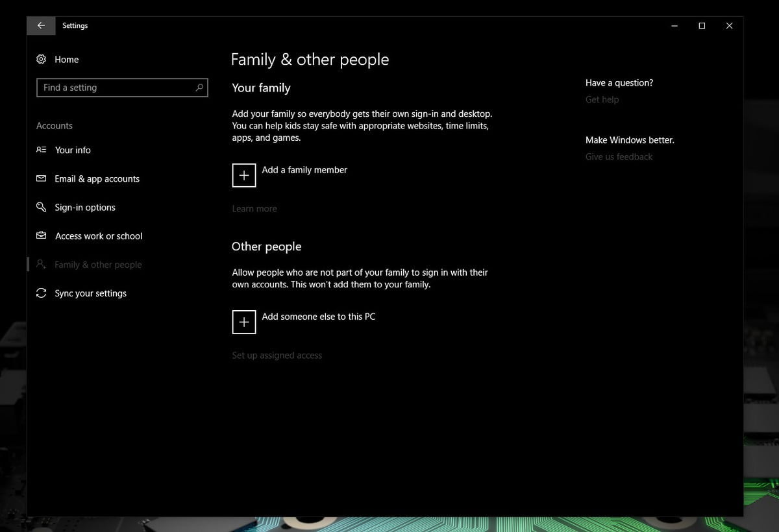
Task: Click the briefcase icon for Access work or school
Action: [41, 236]
